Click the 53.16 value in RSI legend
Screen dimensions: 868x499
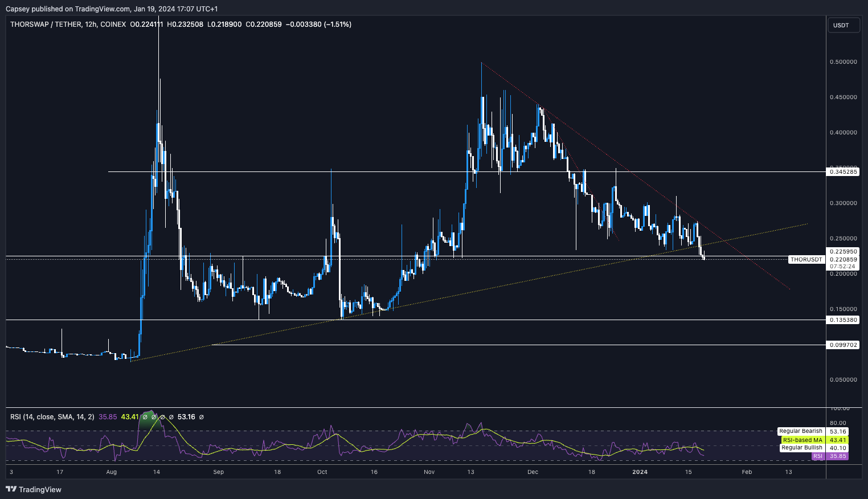(186, 417)
